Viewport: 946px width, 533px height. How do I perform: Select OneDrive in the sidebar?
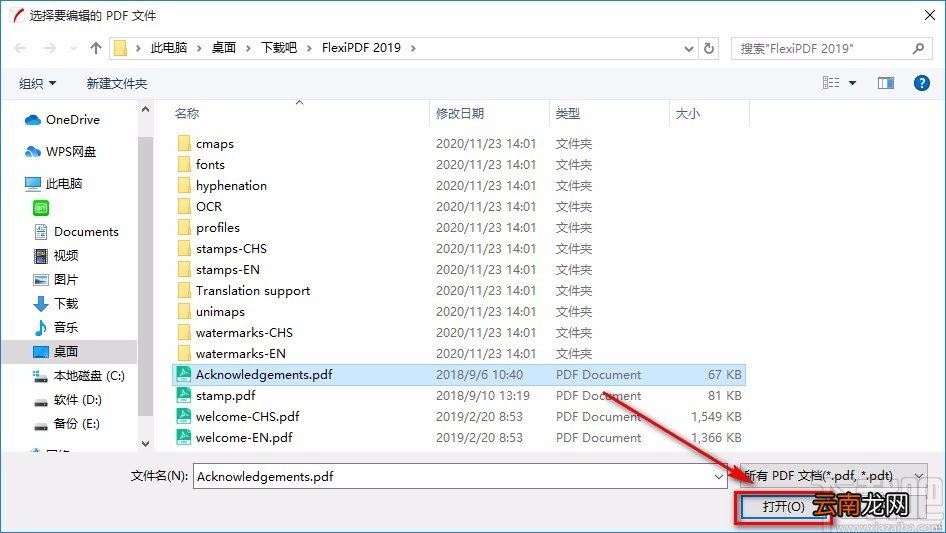[x=62, y=120]
